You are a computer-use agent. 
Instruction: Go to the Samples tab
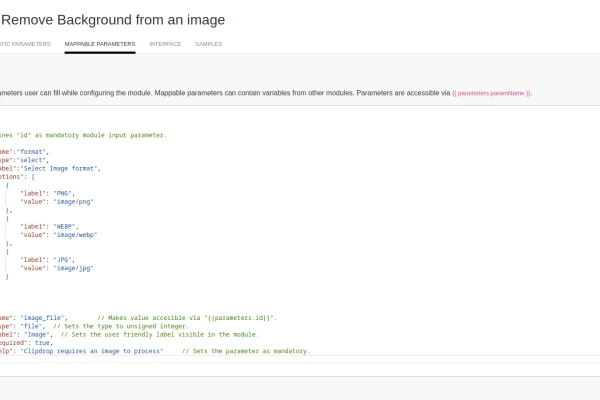coord(208,44)
